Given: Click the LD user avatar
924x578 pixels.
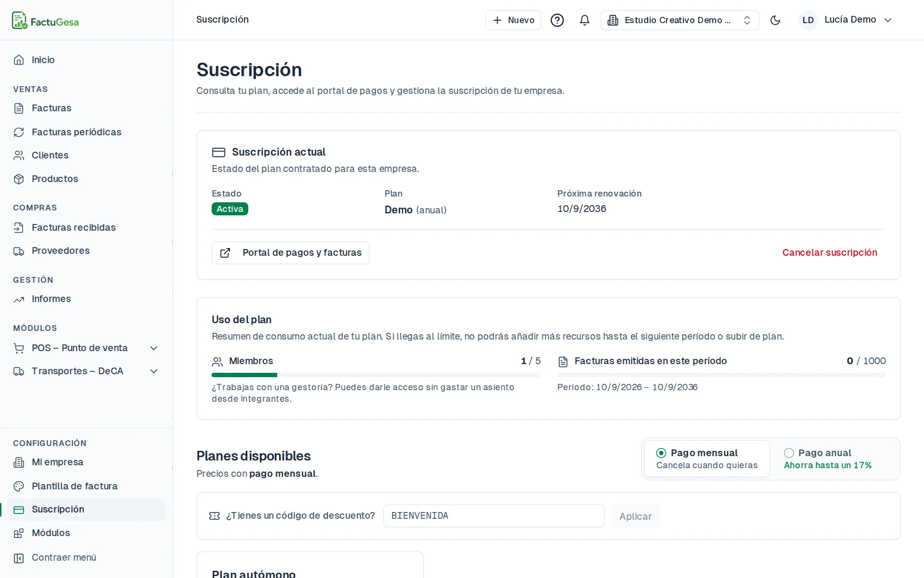Looking at the screenshot, I should [x=808, y=20].
